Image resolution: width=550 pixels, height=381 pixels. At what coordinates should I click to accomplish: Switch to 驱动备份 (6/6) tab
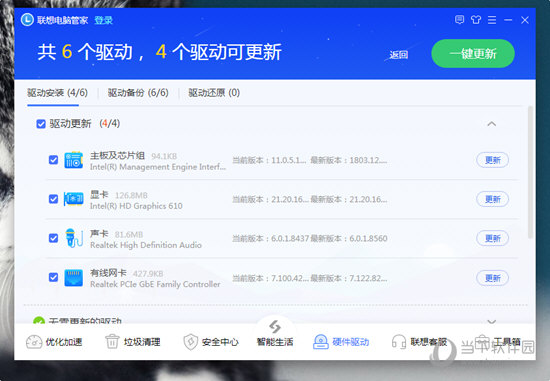pyautogui.click(x=138, y=93)
